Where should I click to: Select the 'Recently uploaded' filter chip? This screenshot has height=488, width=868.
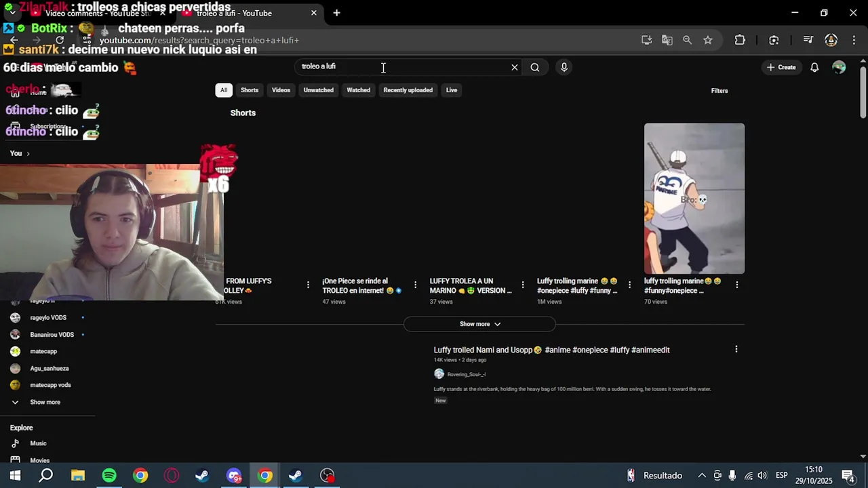pyautogui.click(x=408, y=90)
